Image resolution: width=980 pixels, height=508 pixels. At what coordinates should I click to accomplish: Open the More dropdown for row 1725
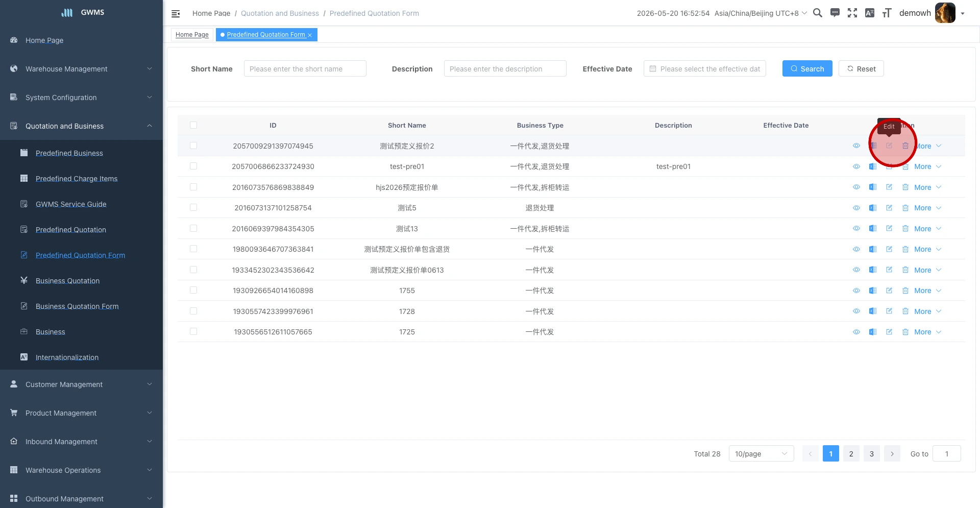[x=927, y=332]
